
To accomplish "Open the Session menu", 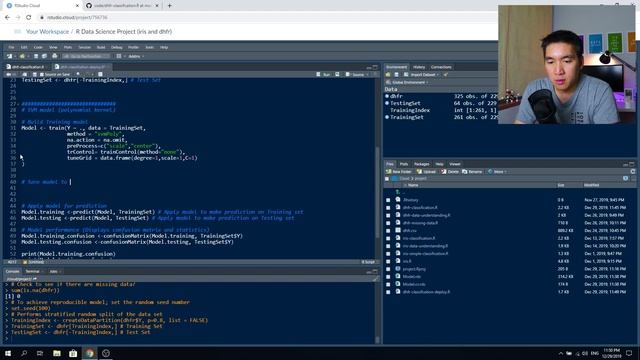I will 84,47.
